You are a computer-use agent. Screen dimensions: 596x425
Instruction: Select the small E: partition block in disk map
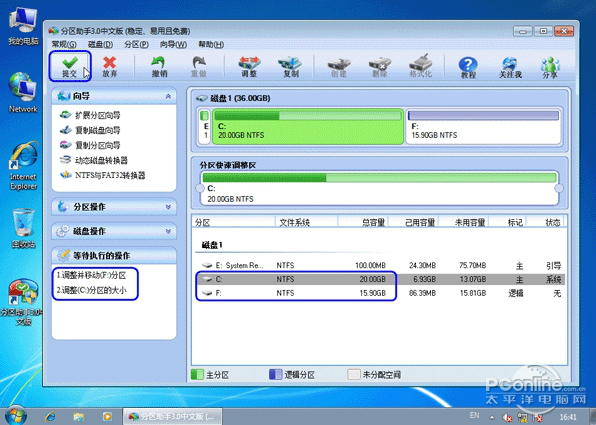click(204, 127)
